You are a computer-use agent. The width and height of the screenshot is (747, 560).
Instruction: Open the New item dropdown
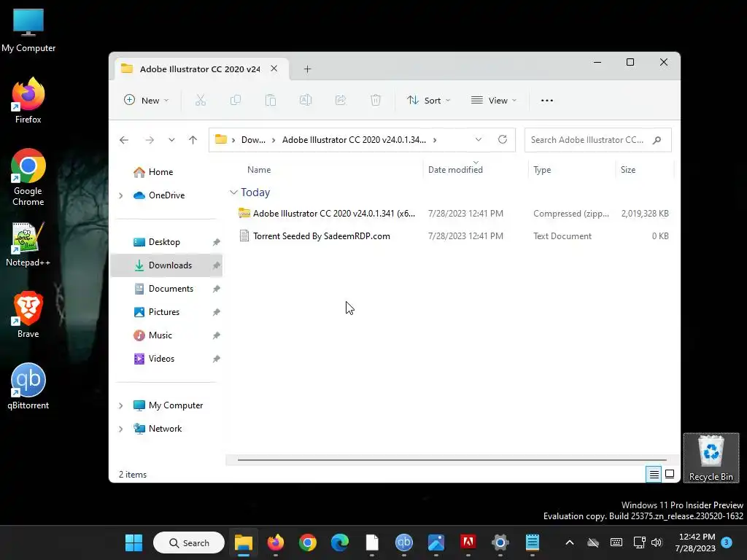tap(146, 101)
